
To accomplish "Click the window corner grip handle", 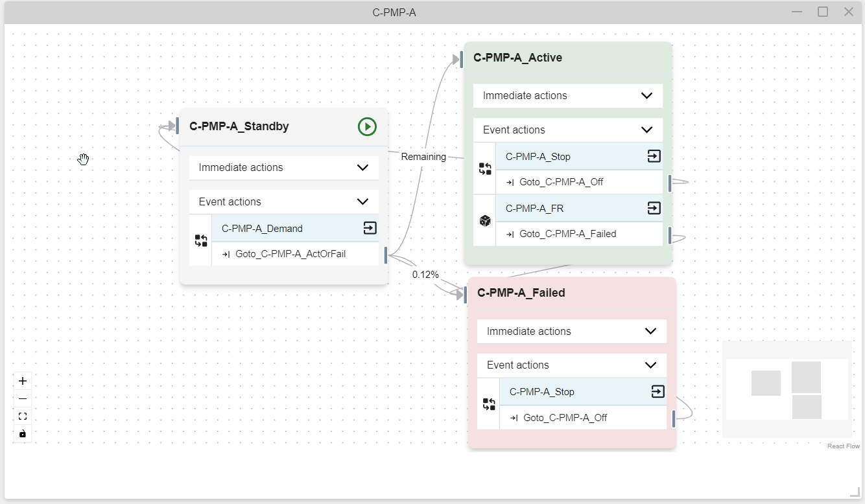I will (855, 492).
